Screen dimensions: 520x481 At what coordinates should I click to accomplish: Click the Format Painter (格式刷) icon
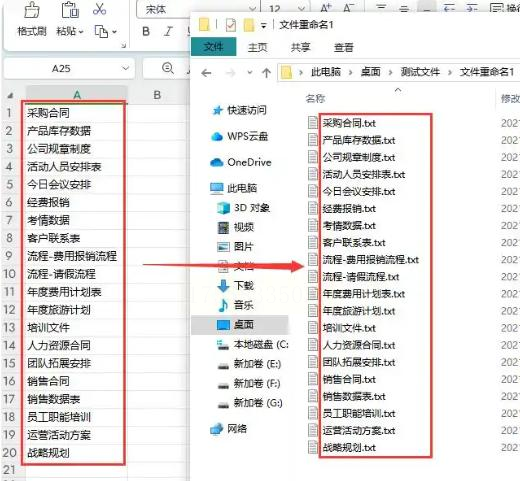click(x=32, y=10)
